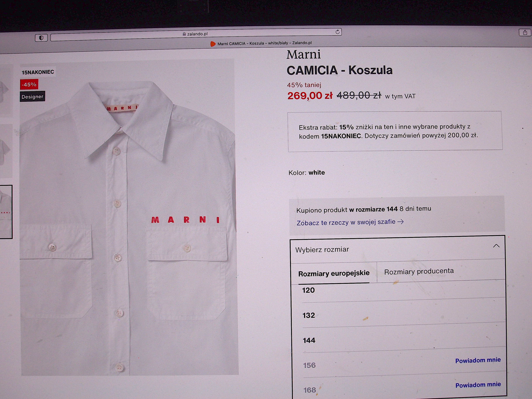Click the 15NAKONIEC label on product image
The width and height of the screenshot is (532, 399).
click(x=38, y=72)
